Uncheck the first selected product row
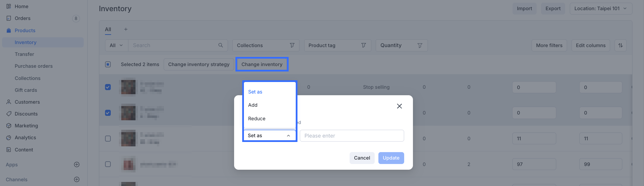Screen dimensions: 644x186 108,87
